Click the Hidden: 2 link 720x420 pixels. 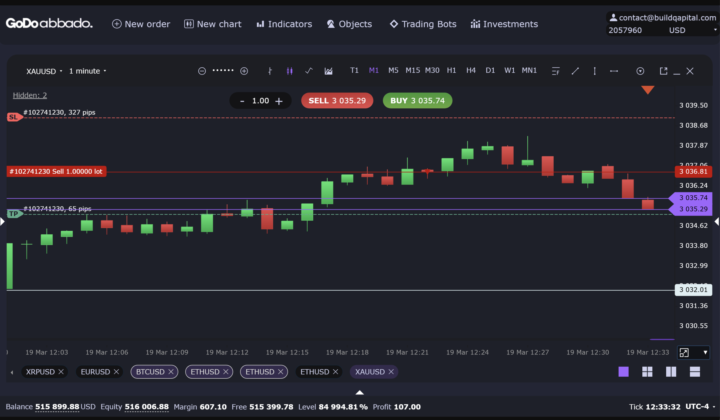pos(30,95)
